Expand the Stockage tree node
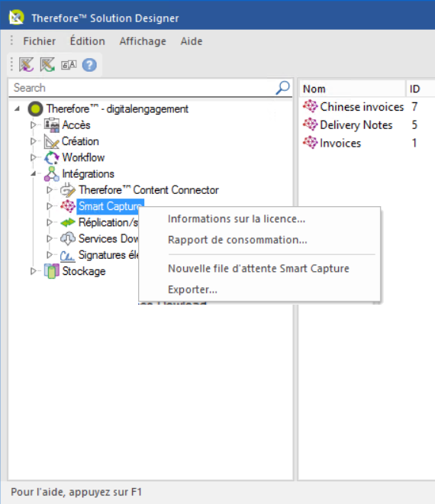Screen dimensions: 435x504 click(x=34, y=271)
